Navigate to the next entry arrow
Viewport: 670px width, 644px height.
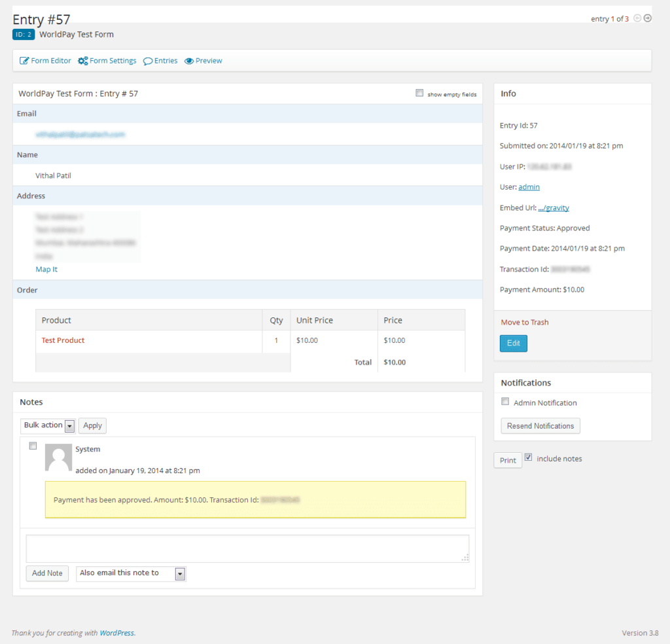(646, 18)
